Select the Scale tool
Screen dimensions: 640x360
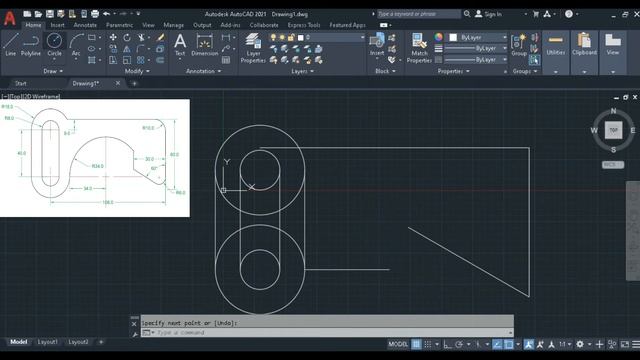coord(127,60)
